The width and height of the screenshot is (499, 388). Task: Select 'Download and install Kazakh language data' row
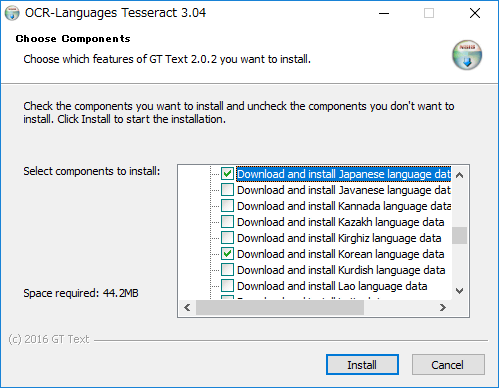341,222
